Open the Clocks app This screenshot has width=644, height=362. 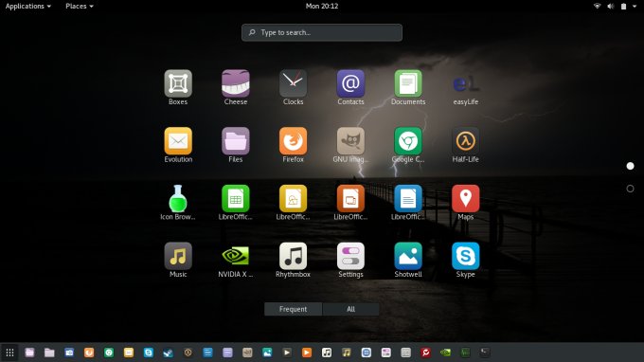click(293, 83)
